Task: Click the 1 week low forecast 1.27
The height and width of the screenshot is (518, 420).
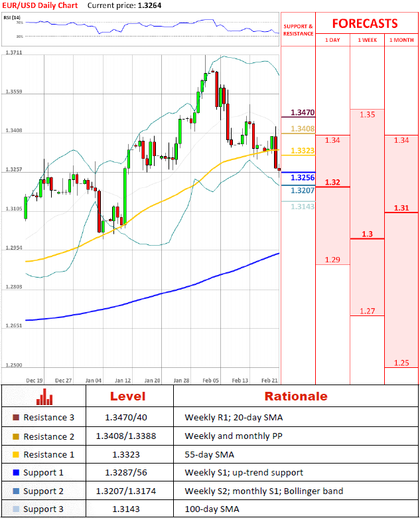Action: (367, 311)
